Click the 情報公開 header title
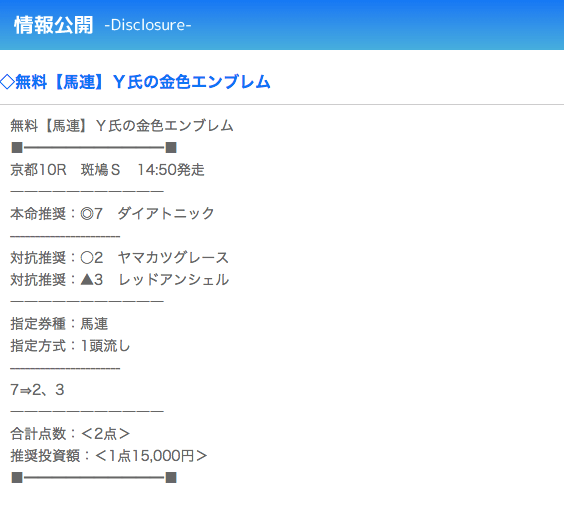This screenshot has height=519, width=564. (x=54, y=25)
